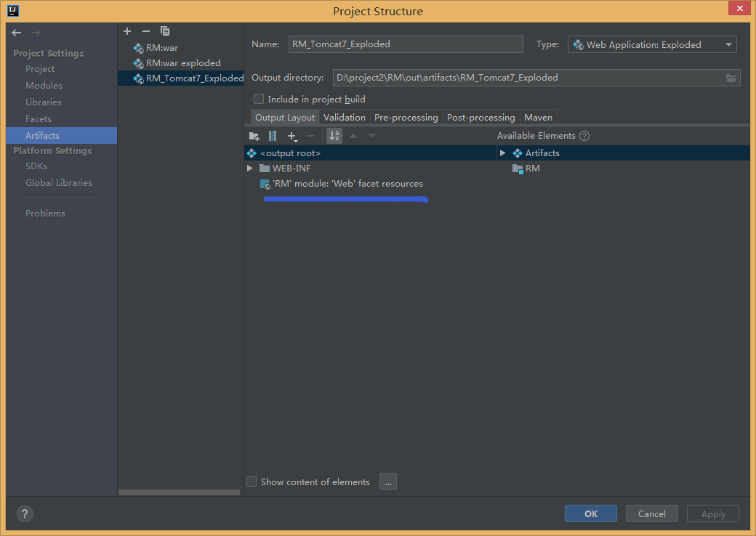Enable Include in project build
Screen dimensions: 756x536
pyautogui.click(x=259, y=100)
